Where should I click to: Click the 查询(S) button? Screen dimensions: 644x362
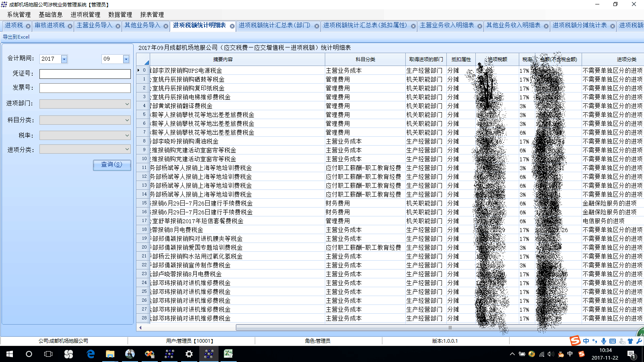click(111, 165)
